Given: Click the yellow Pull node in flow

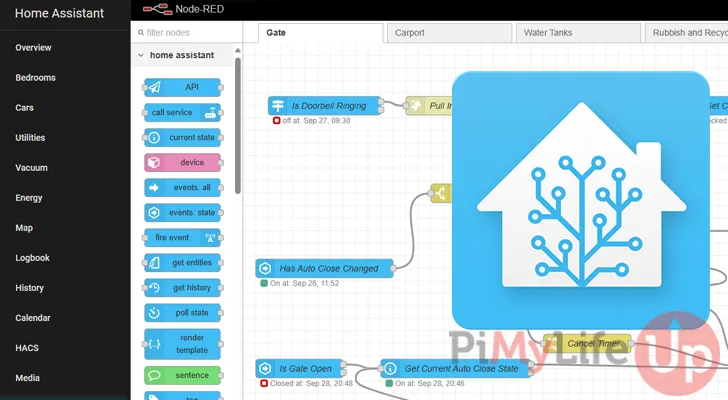Looking at the screenshot, I should pos(429,106).
